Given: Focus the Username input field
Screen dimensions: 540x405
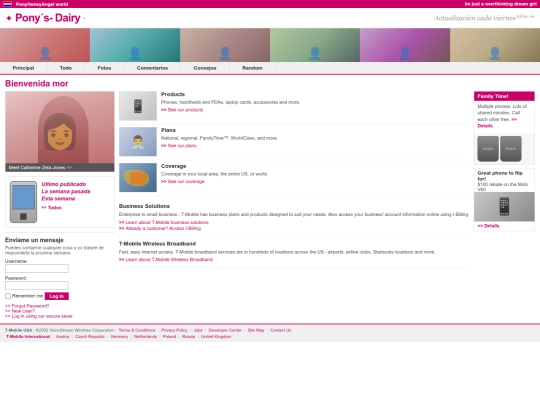Looking at the screenshot, I should pos(37,269).
